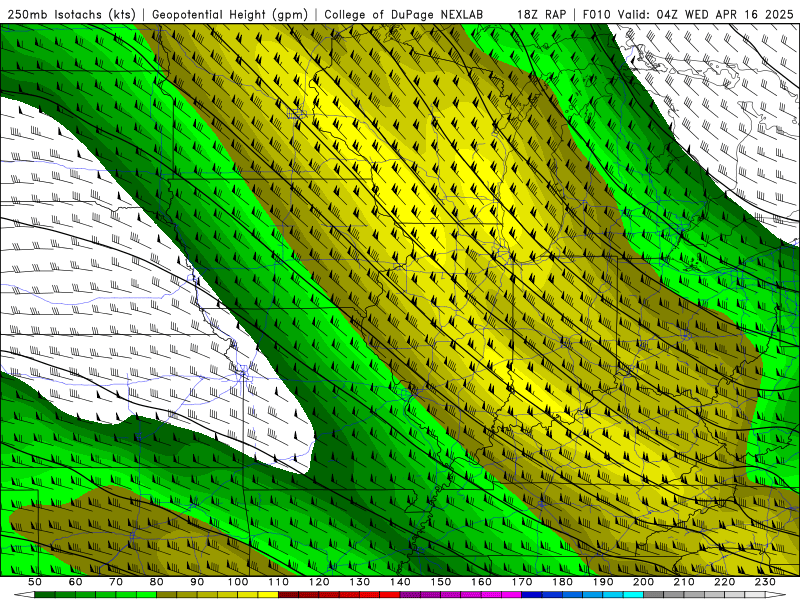
Task: Click the first dark purple swatch under 140
Action: [411, 595]
